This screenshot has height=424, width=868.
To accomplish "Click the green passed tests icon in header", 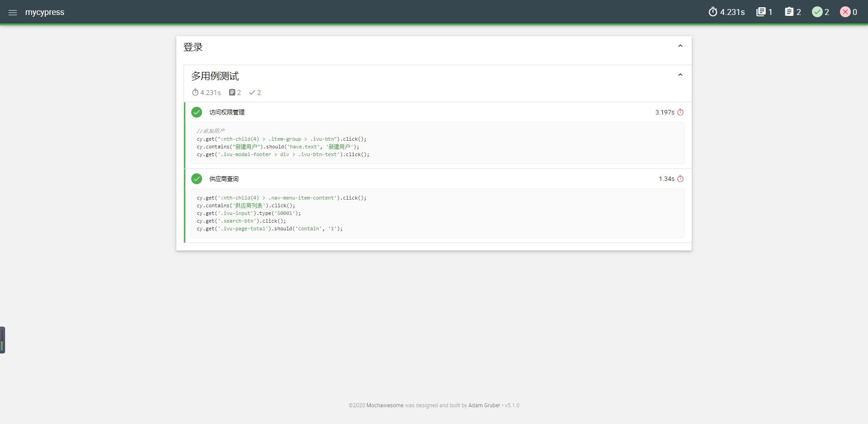I will [817, 12].
